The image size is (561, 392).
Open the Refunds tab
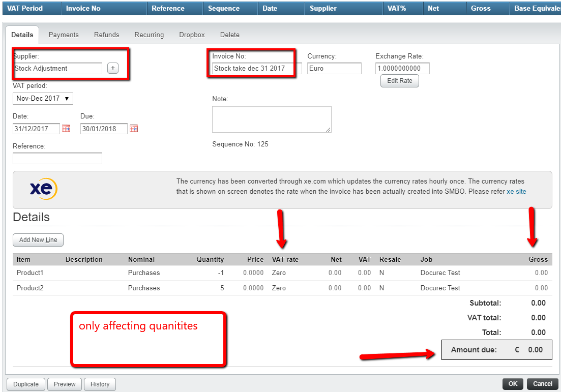click(x=106, y=35)
